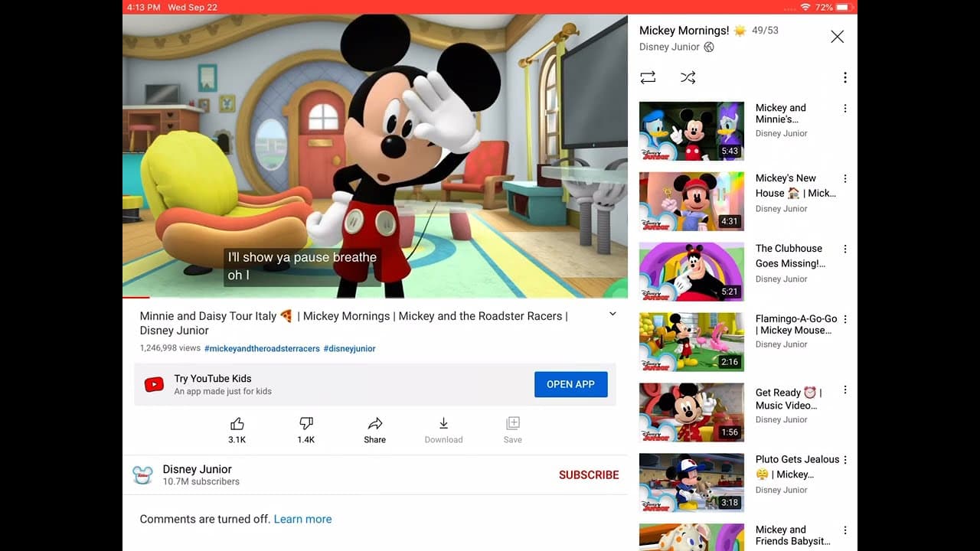Tap the Share arrow icon

point(375,424)
